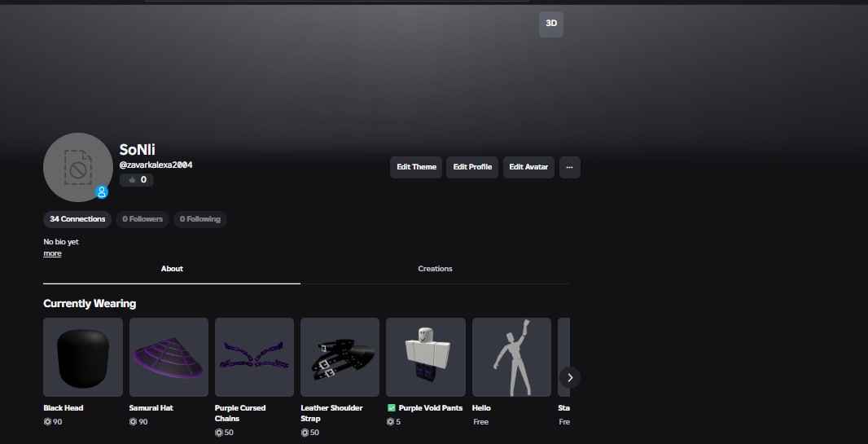Switch to the Creations tab
This screenshot has width=868, height=444.
coord(435,269)
